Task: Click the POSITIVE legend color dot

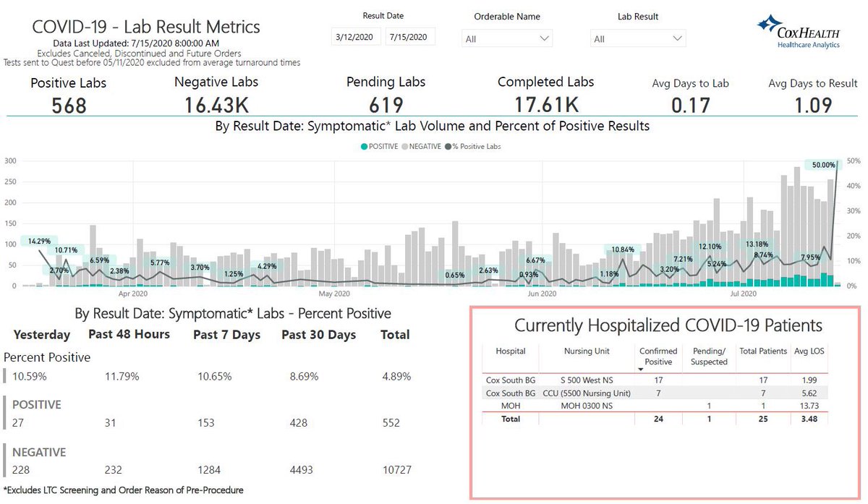Action: tap(363, 146)
